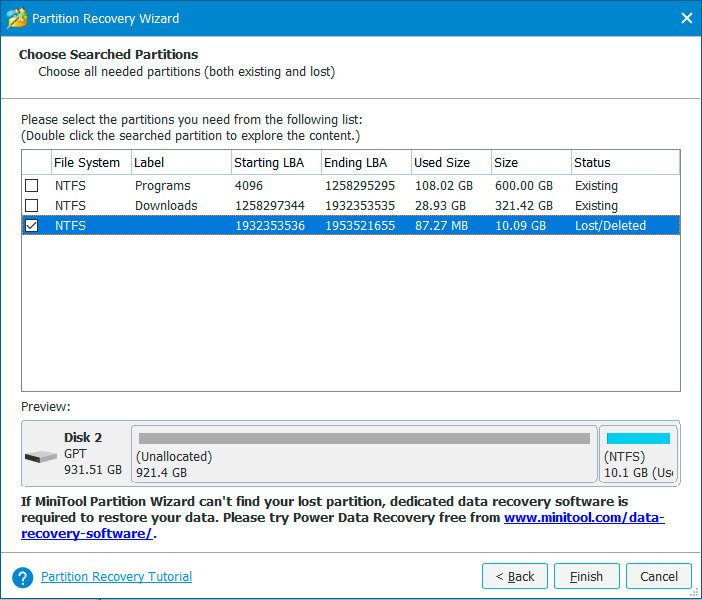
Task: Click the wizard app icon in title bar
Action: click(17, 18)
